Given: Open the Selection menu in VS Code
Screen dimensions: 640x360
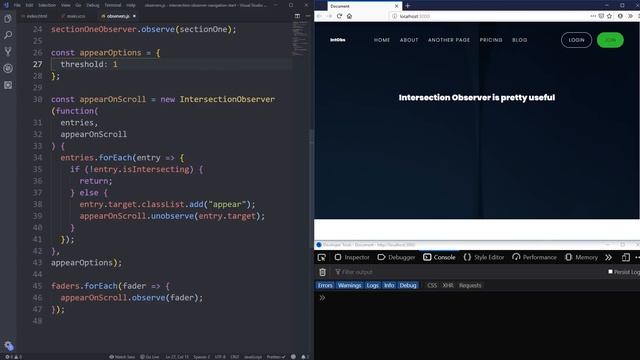Looking at the screenshot, I should [47, 5].
